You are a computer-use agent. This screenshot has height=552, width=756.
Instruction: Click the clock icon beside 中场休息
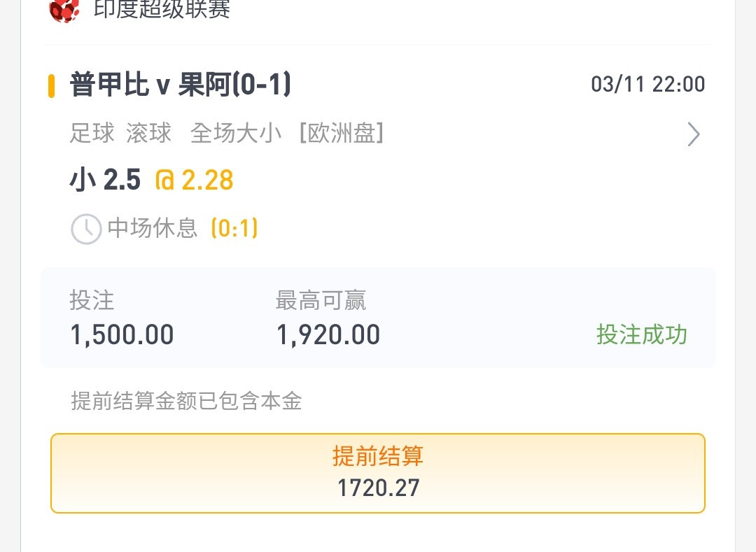click(86, 229)
